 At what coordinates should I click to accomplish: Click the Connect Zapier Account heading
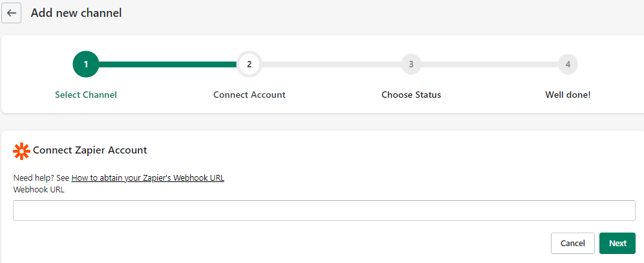(90, 150)
